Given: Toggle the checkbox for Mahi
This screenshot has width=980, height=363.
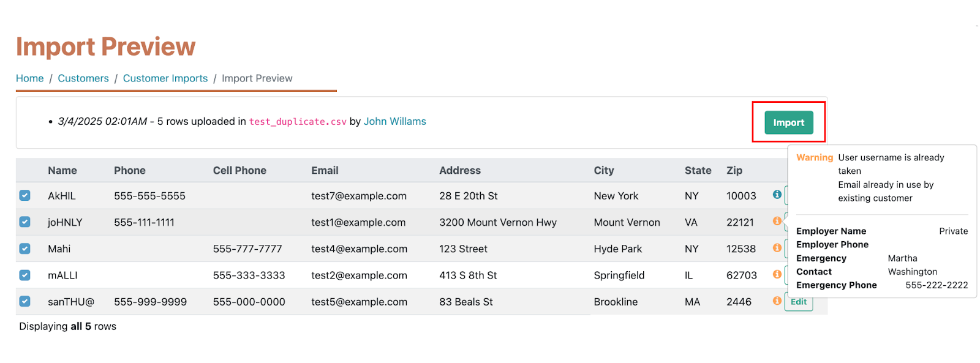Looking at the screenshot, I should point(24,249).
